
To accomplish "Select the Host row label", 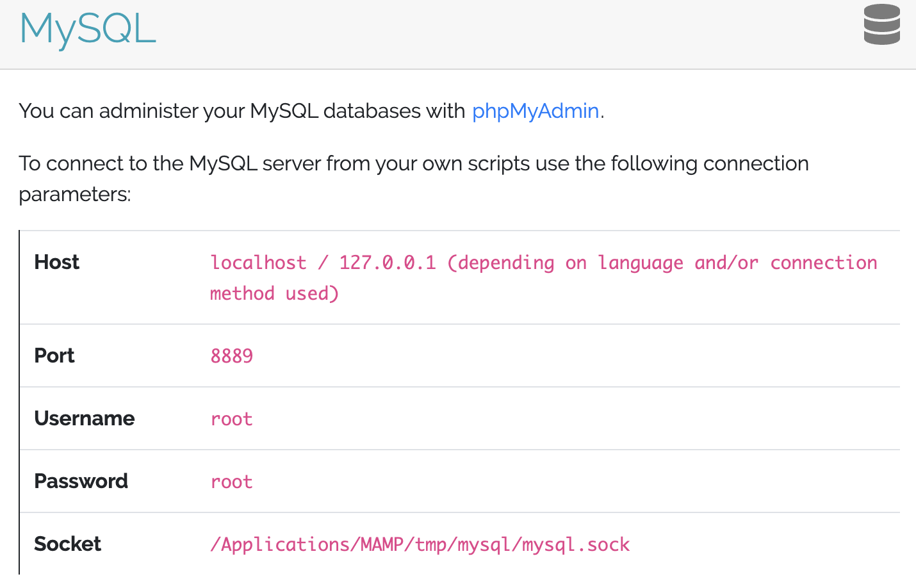I will [56, 262].
